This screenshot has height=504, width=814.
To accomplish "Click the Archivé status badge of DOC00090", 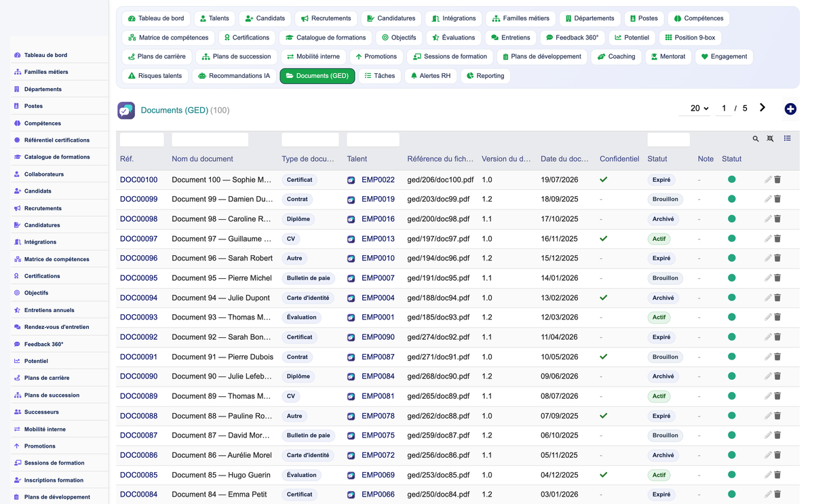I will pyautogui.click(x=663, y=376).
